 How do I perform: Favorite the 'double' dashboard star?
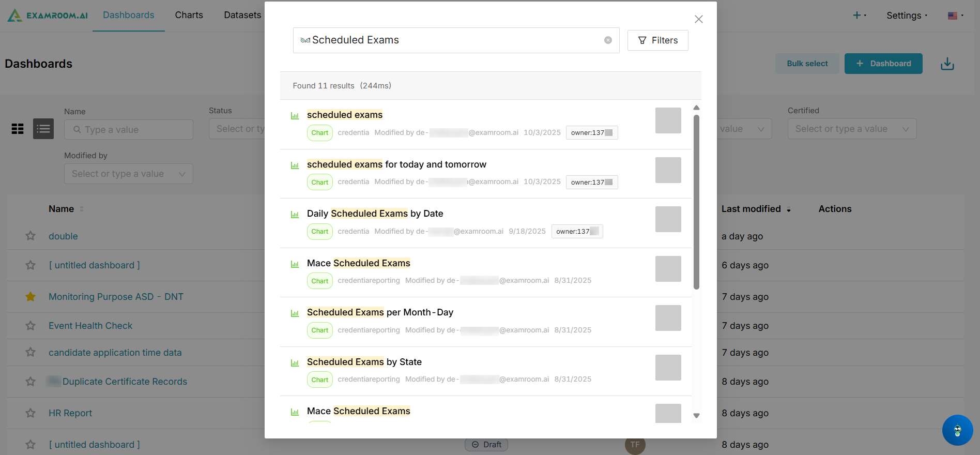pos(30,236)
